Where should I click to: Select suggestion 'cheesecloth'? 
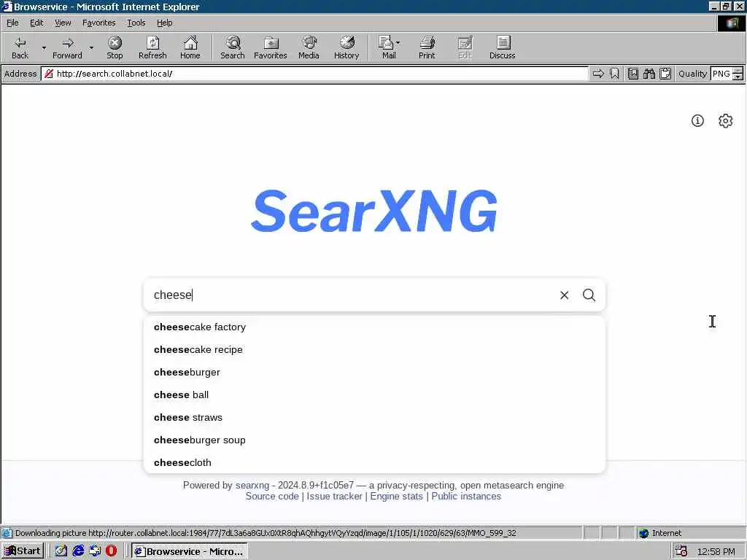coord(374,462)
